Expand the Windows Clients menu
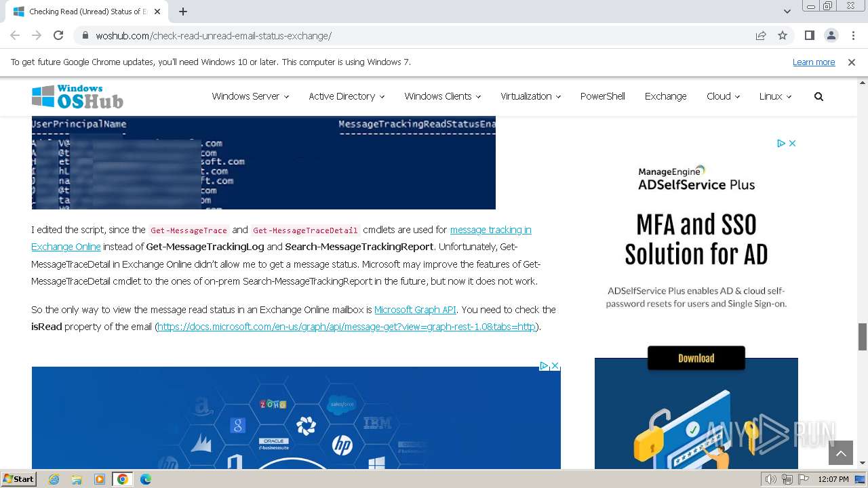The width and height of the screenshot is (868, 488). pyautogui.click(x=442, y=96)
